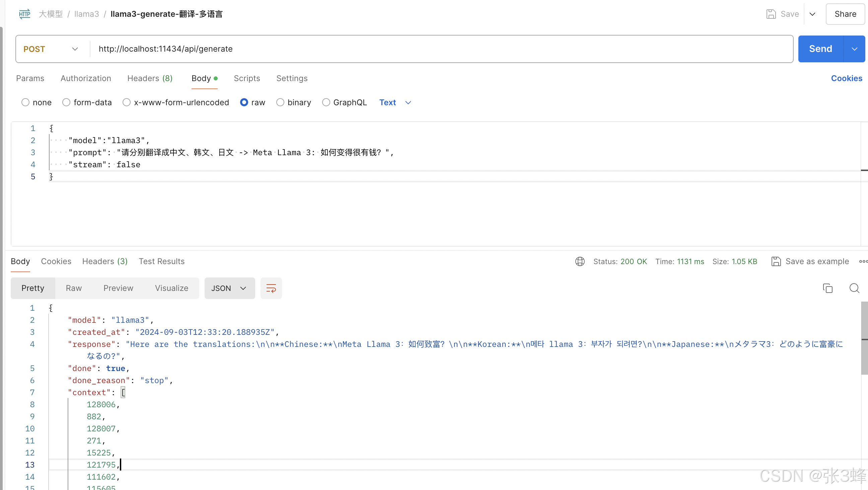Viewport: 868px width, 490px height.
Task: Switch to the Headers (8) request tab
Action: click(150, 78)
